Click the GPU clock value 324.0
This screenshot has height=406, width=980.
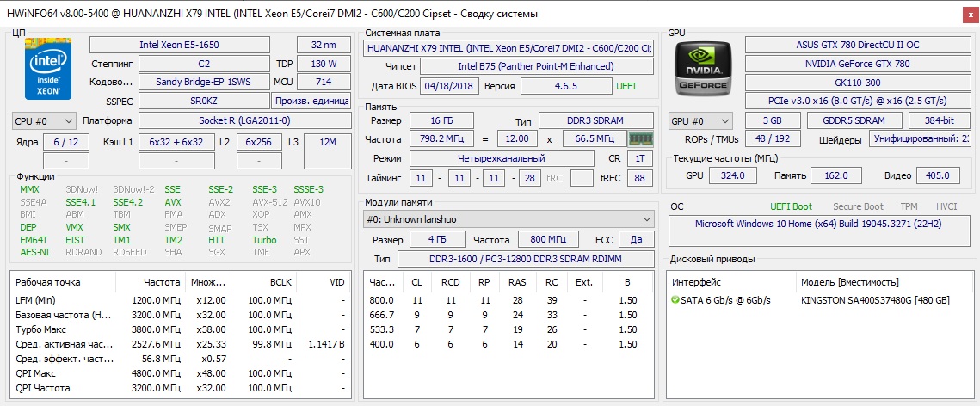point(733,175)
